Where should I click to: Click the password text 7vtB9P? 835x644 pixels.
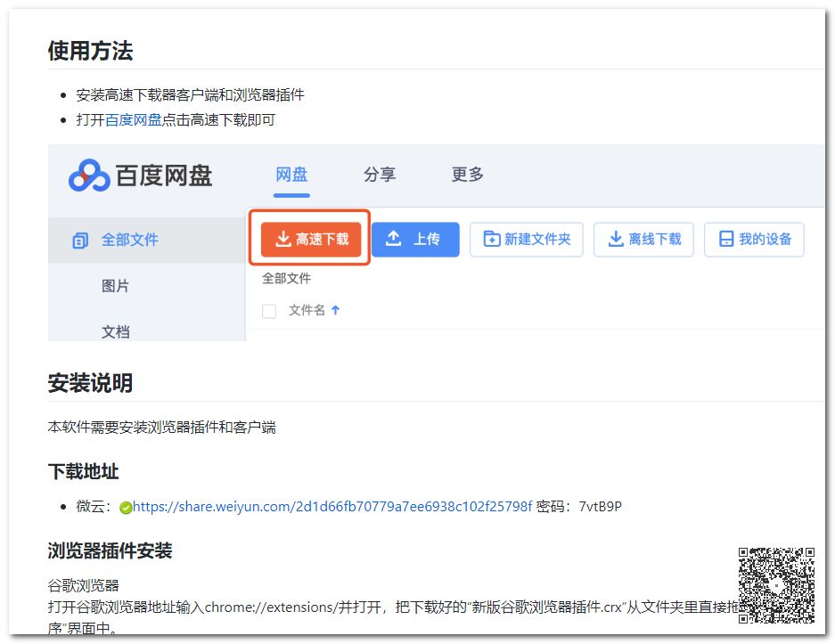tap(600, 506)
